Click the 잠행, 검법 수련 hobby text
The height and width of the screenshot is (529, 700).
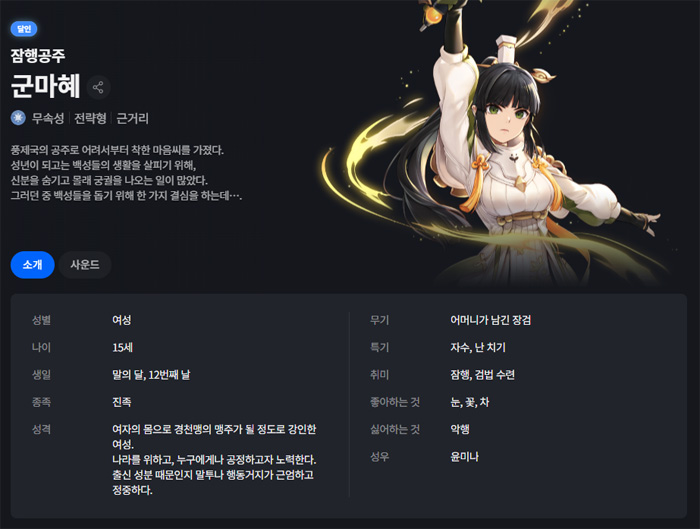click(483, 375)
